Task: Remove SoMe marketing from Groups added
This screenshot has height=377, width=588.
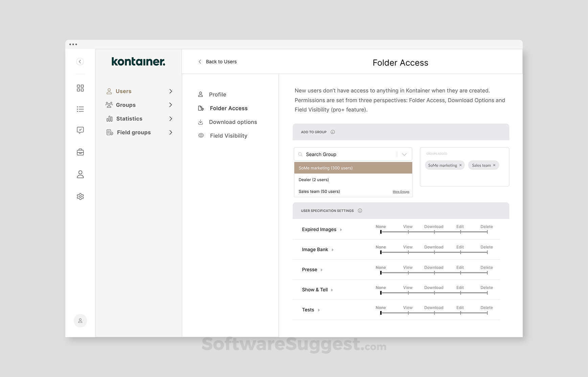Action: [x=460, y=165]
